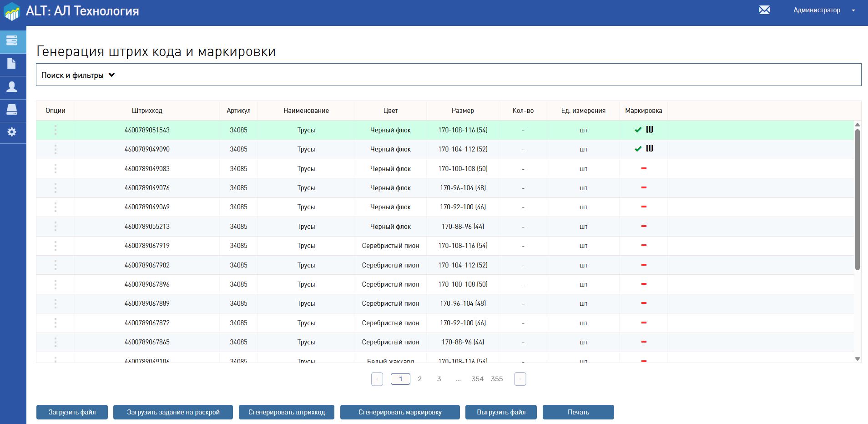Click the Печать button
Viewport: 868px width, 424px height.
(x=578, y=412)
